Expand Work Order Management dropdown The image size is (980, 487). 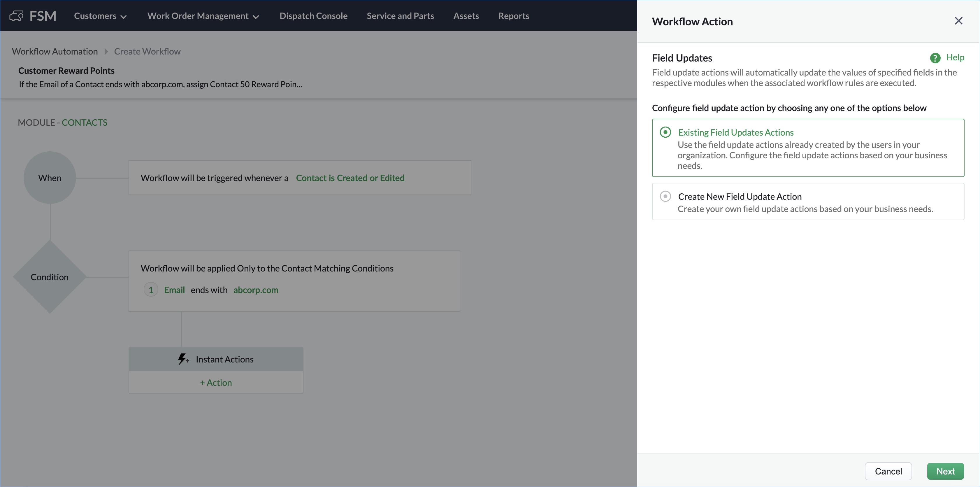click(x=203, y=16)
